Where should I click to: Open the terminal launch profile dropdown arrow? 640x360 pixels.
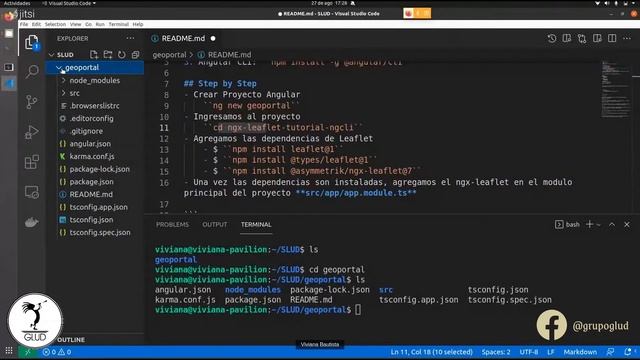click(598, 224)
